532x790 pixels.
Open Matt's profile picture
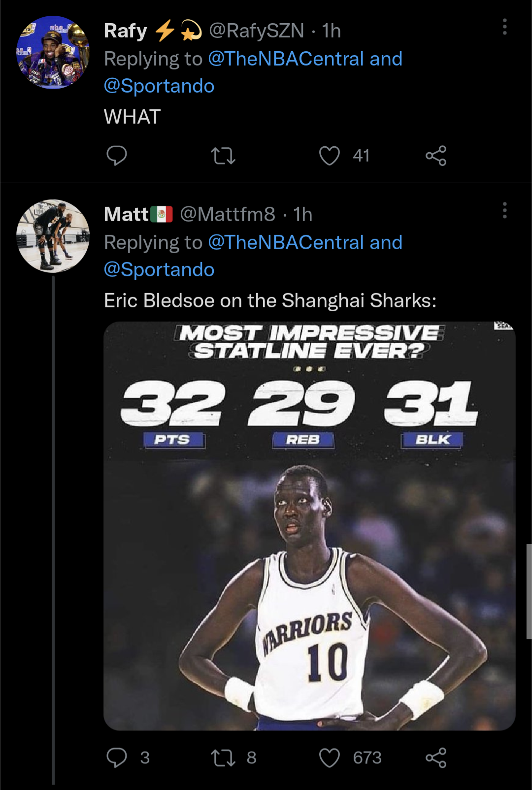53,236
